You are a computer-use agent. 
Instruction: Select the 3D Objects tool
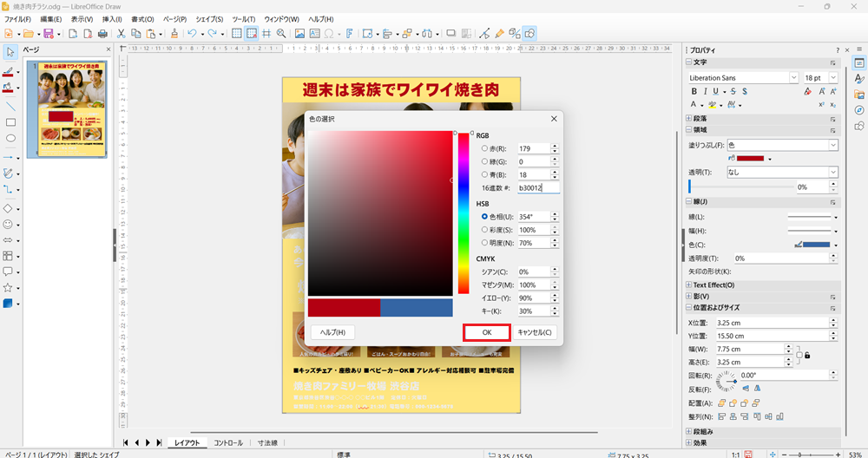point(8,303)
